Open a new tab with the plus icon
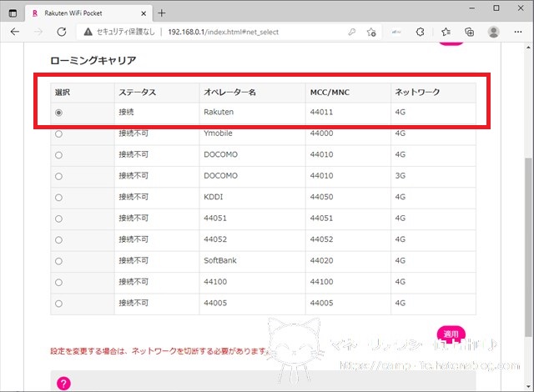This screenshot has width=534, height=392. 162,13
